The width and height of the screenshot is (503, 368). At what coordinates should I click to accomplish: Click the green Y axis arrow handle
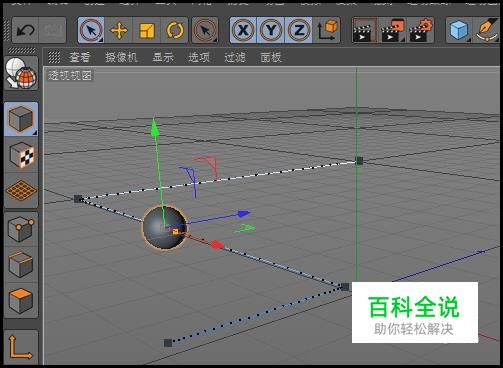[x=154, y=127]
